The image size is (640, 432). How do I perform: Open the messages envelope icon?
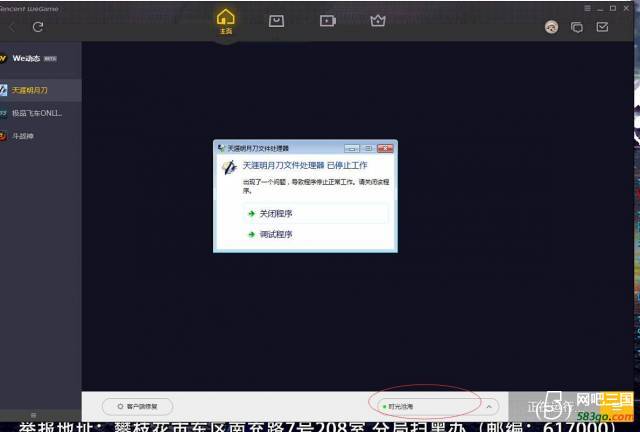[x=602, y=28]
